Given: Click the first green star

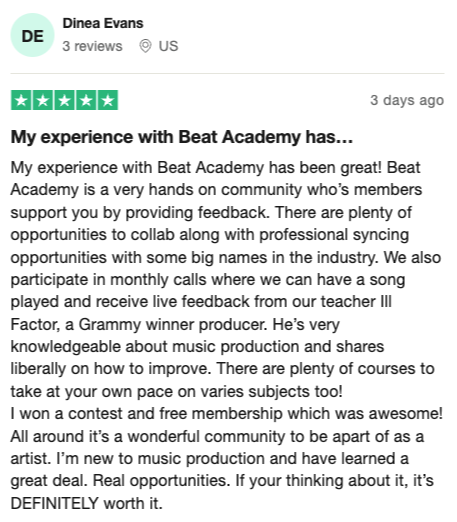Looking at the screenshot, I should (21, 100).
